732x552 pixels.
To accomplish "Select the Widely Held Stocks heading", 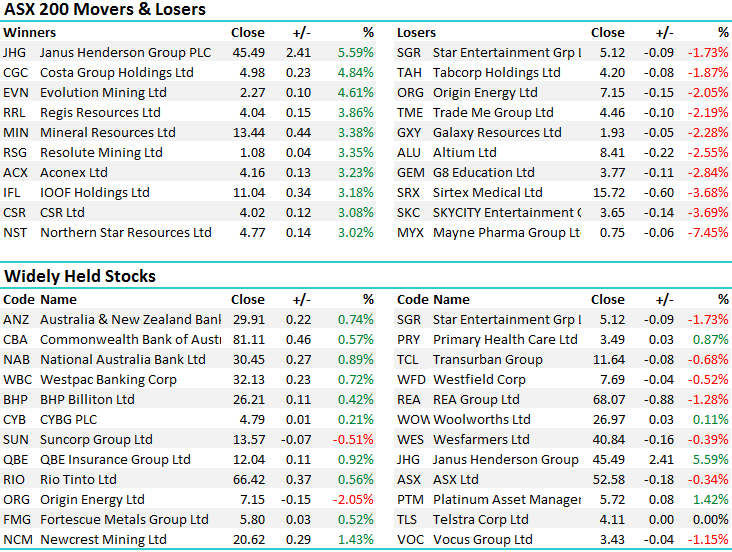I will (x=80, y=276).
